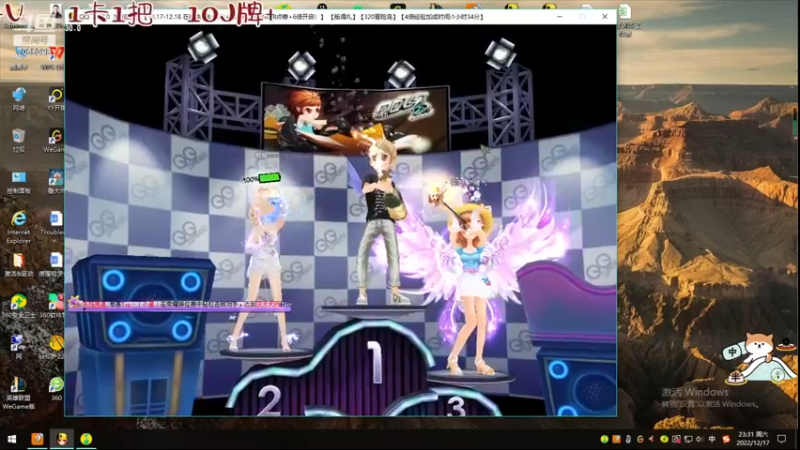Open the League of Legends WeGame shortcut

[x=19, y=393]
